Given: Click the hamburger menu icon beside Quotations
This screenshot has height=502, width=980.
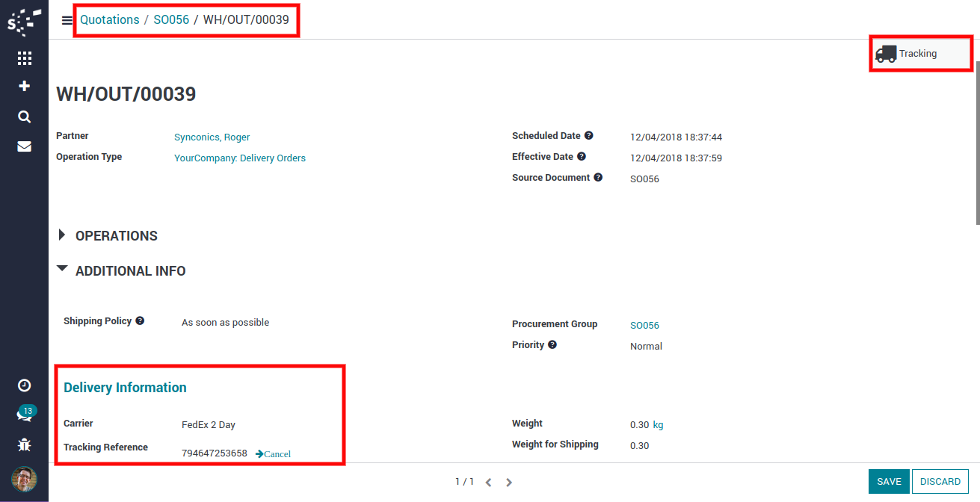Looking at the screenshot, I should tap(67, 20).
